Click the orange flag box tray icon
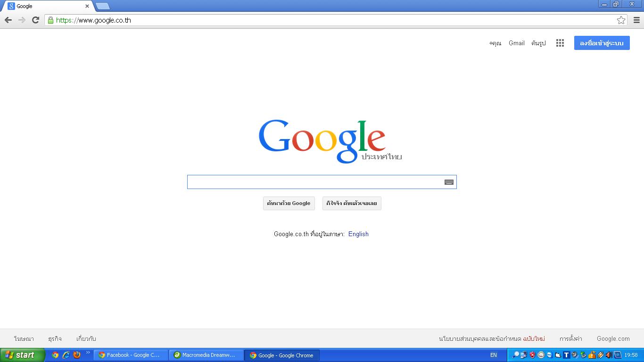The height and width of the screenshot is (362, 644). click(x=592, y=355)
